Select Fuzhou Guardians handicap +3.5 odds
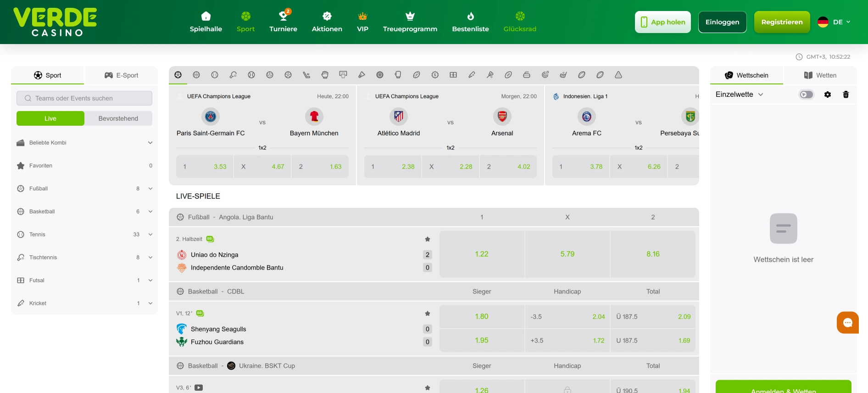 pos(568,341)
